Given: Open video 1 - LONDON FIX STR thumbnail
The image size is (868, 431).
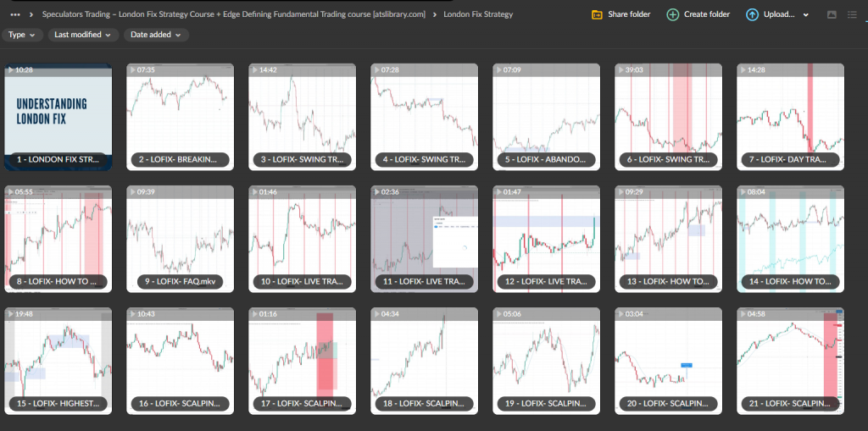Looking at the screenshot, I should point(58,117).
